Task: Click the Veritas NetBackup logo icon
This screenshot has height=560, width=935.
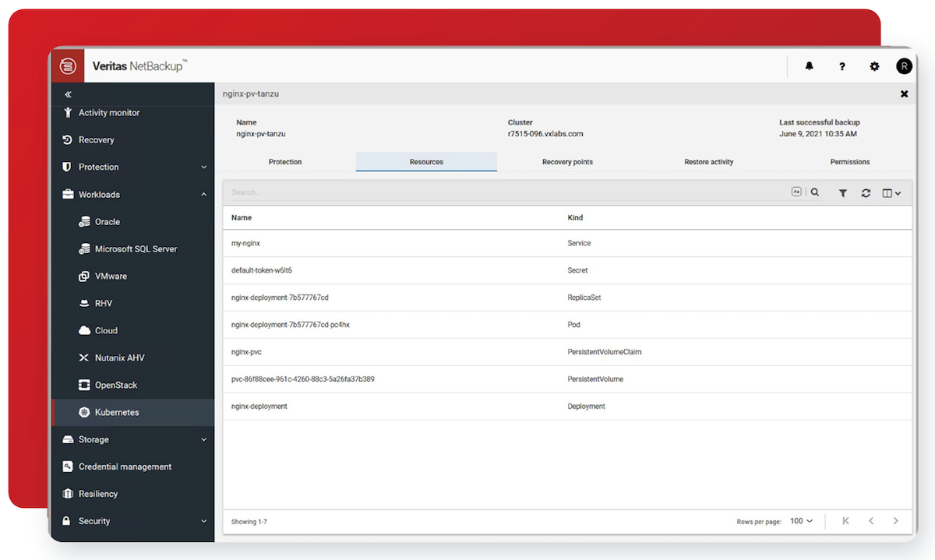Action: click(x=68, y=67)
